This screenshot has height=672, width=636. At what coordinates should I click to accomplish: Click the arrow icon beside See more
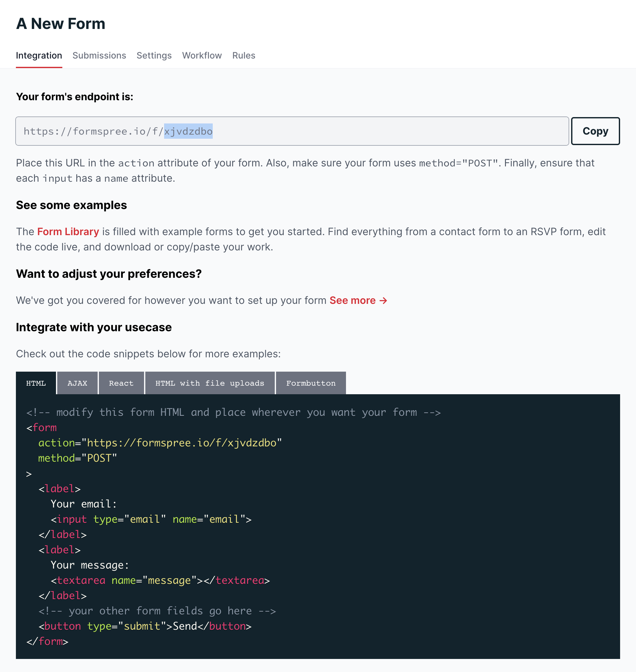(383, 301)
